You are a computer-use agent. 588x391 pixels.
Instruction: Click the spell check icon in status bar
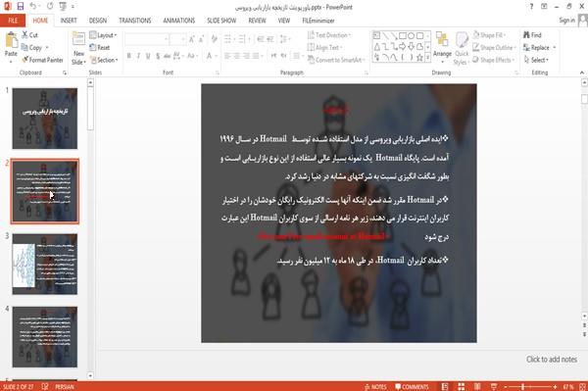coord(45,386)
